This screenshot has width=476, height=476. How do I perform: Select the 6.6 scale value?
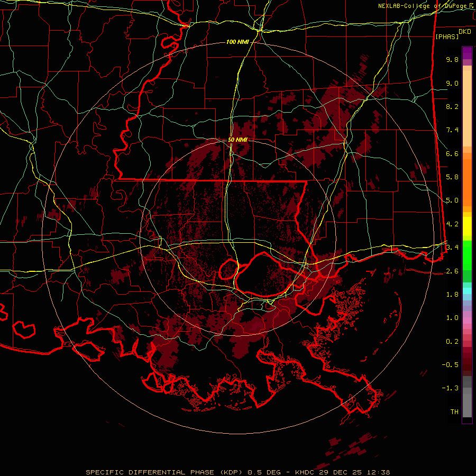pos(452,153)
